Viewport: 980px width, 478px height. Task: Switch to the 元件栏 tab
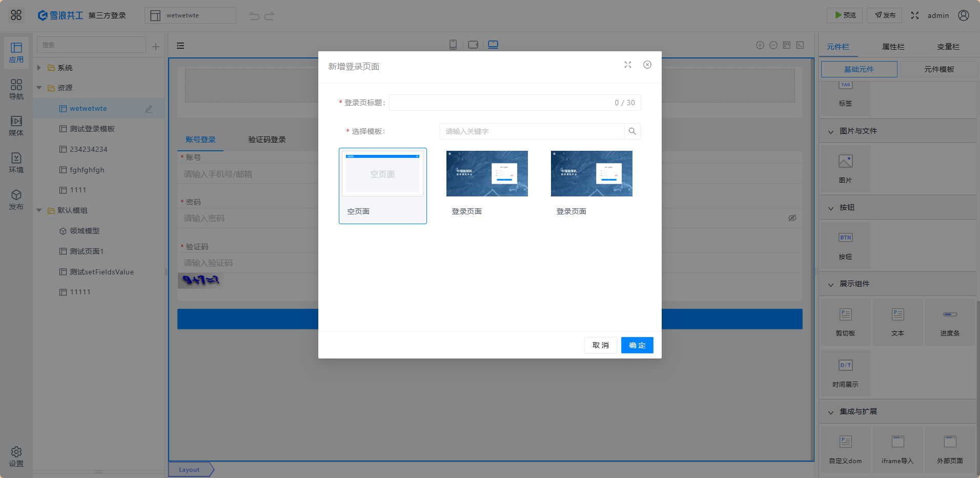pos(838,47)
